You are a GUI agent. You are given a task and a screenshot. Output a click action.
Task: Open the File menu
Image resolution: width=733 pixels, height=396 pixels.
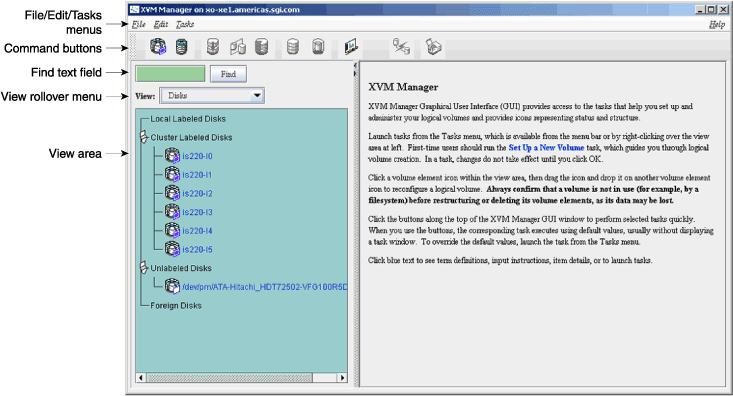(138, 24)
